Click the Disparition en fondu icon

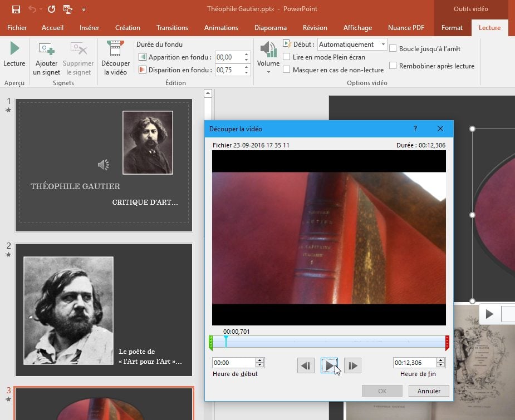pos(142,70)
